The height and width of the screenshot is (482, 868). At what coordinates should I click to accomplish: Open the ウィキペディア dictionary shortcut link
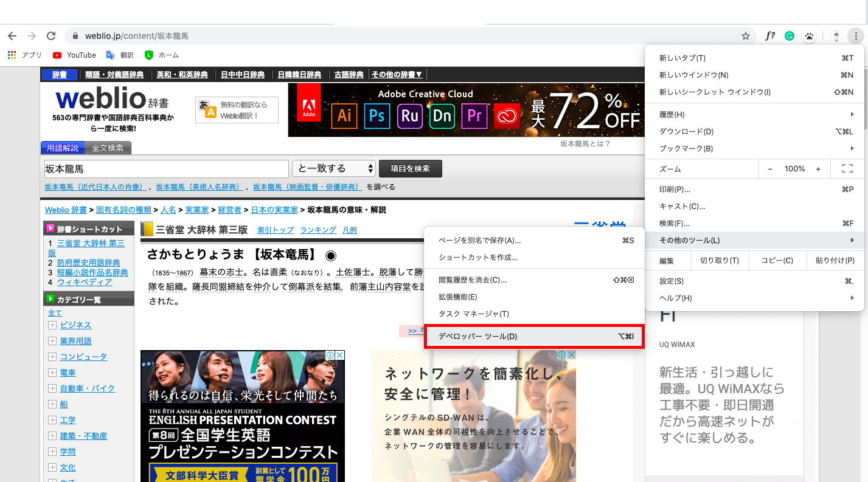[84, 281]
